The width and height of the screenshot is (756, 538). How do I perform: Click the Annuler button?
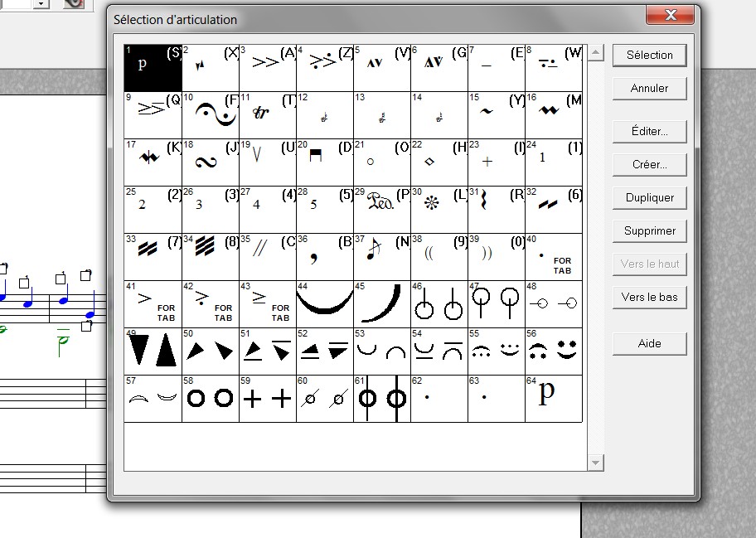[x=649, y=88]
